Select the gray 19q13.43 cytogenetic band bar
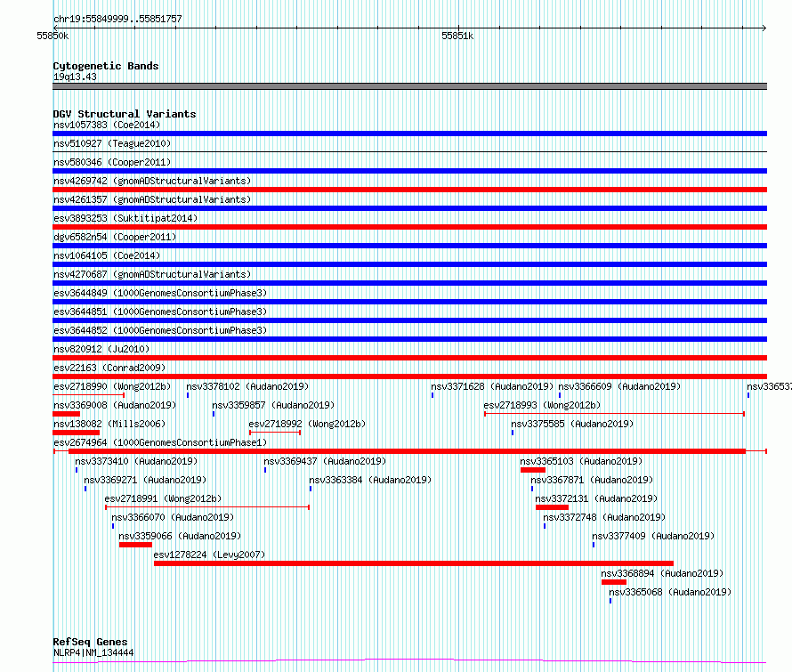792x672 pixels. pyautogui.click(x=409, y=86)
